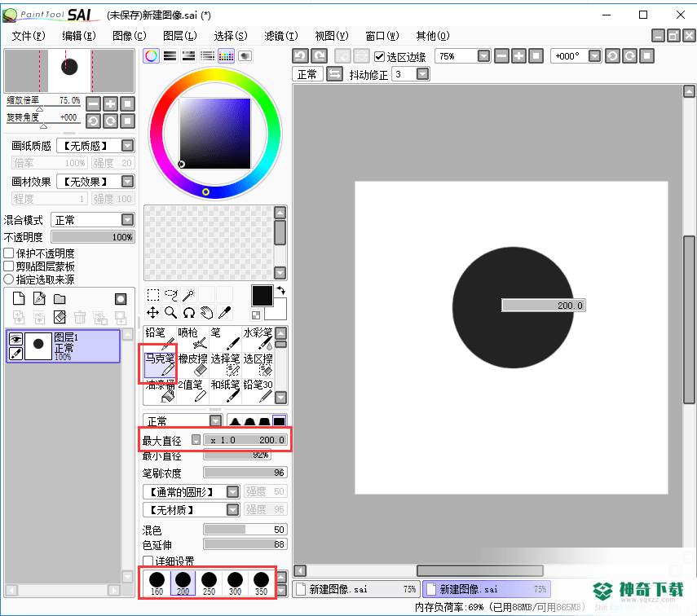Viewport: 697px width, 616px height.
Task: Select the eyedropper color picker tool
Action: (x=224, y=313)
